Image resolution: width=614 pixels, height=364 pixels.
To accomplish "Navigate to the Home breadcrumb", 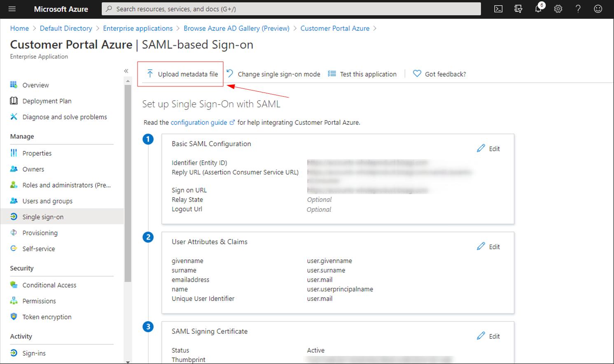I will click(x=19, y=28).
